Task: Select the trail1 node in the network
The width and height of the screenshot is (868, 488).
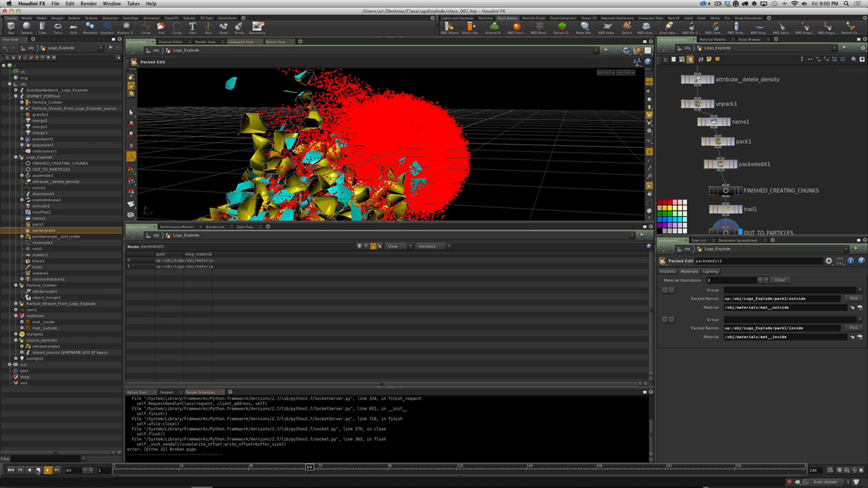Action: (x=726, y=209)
